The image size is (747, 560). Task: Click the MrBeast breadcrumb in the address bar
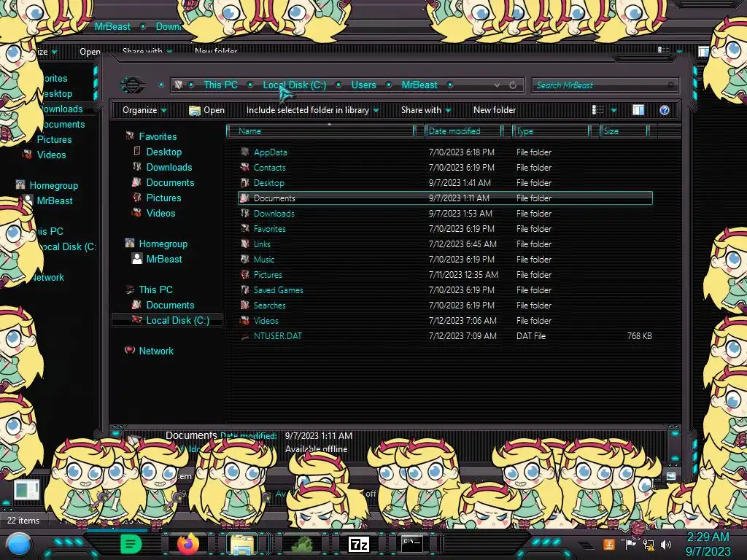click(419, 85)
